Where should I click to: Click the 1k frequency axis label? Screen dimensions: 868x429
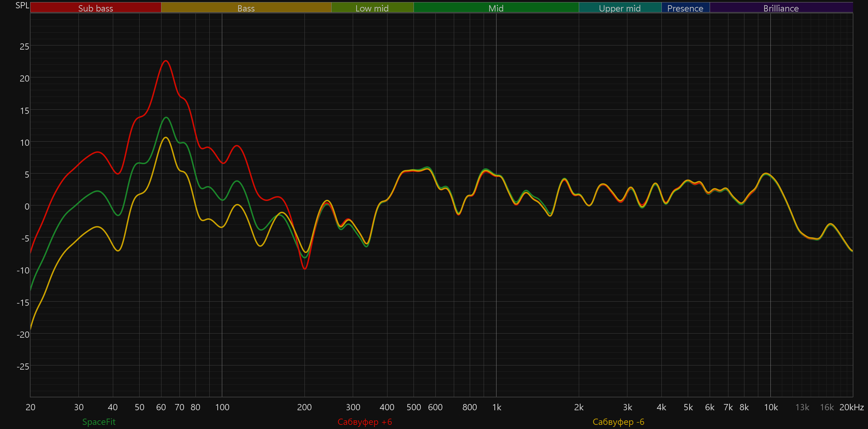point(496,407)
